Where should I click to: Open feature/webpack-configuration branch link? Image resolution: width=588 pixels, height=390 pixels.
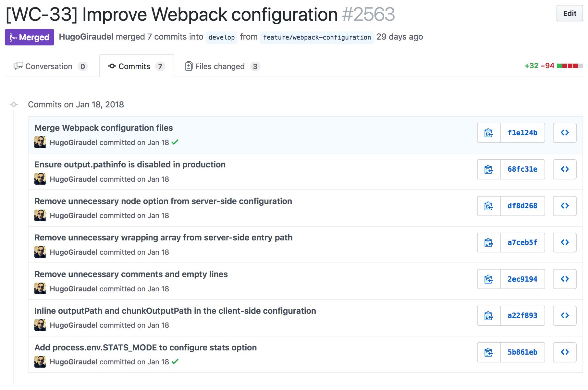click(317, 37)
